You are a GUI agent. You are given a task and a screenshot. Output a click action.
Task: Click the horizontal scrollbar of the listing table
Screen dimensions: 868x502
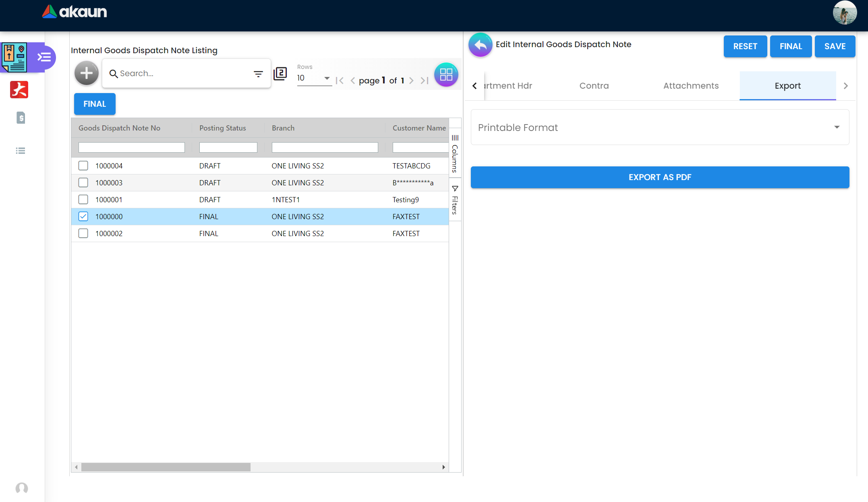coord(166,467)
